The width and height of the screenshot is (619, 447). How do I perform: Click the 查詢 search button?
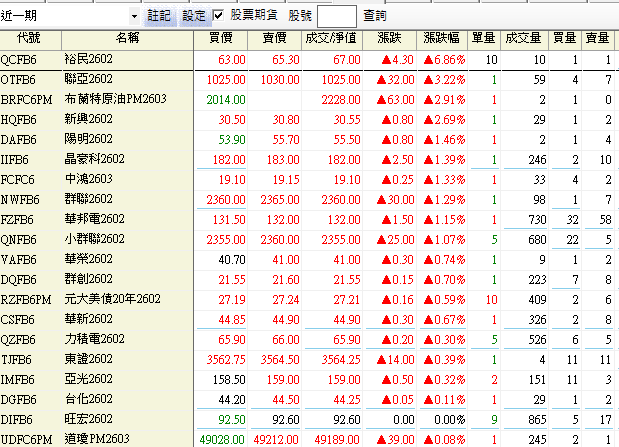coord(375,16)
